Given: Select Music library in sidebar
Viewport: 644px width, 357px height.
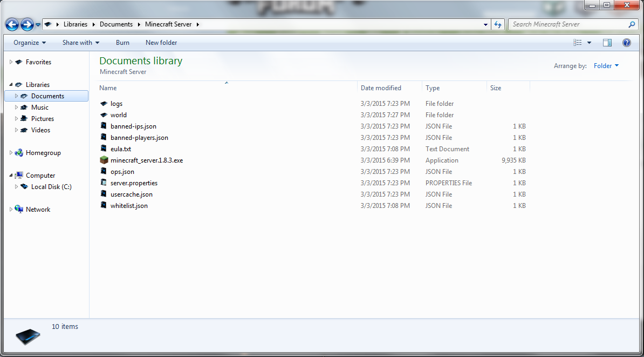Looking at the screenshot, I should click(x=40, y=107).
